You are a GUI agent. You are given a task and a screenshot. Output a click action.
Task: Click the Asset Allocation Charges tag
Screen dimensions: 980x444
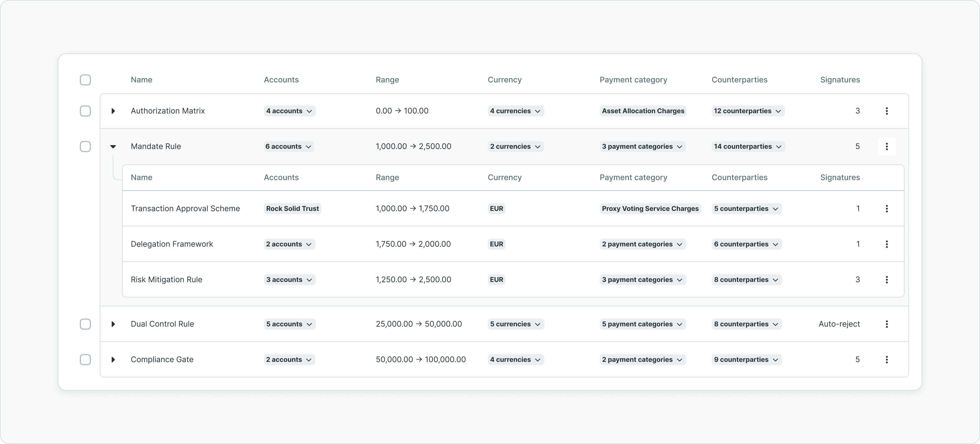[643, 111]
